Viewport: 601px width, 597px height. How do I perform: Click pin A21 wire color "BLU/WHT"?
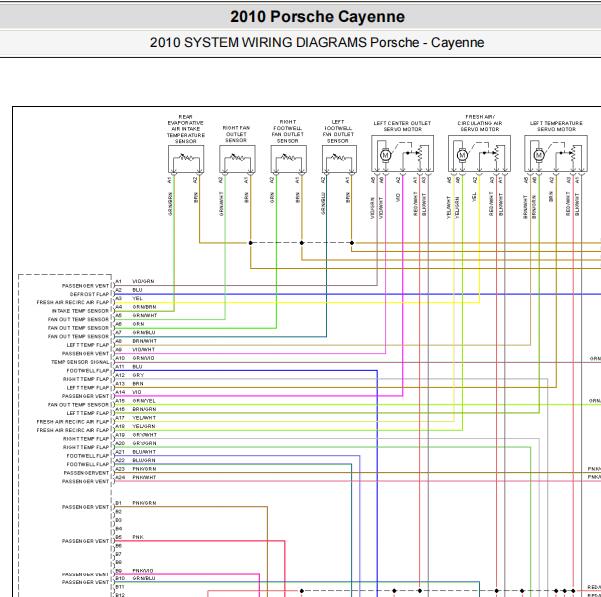click(144, 452)
